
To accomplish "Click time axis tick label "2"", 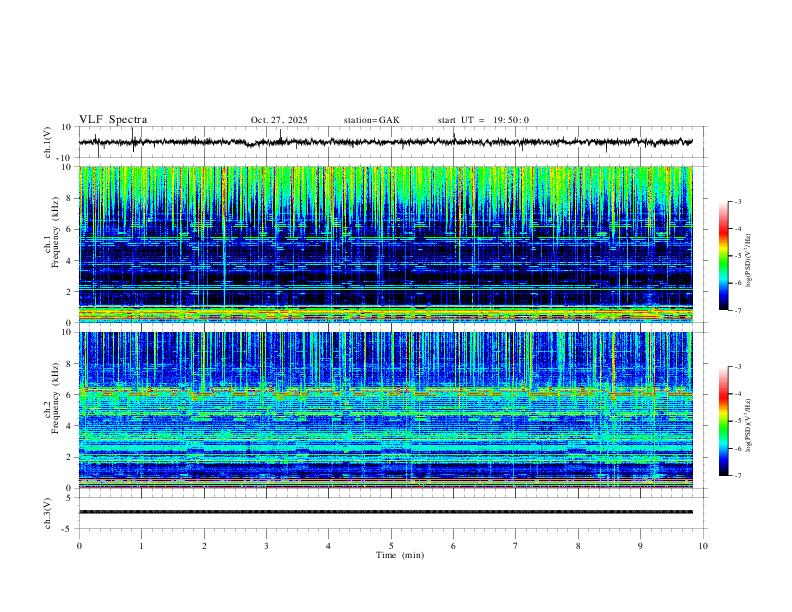I will click(204, 546).
